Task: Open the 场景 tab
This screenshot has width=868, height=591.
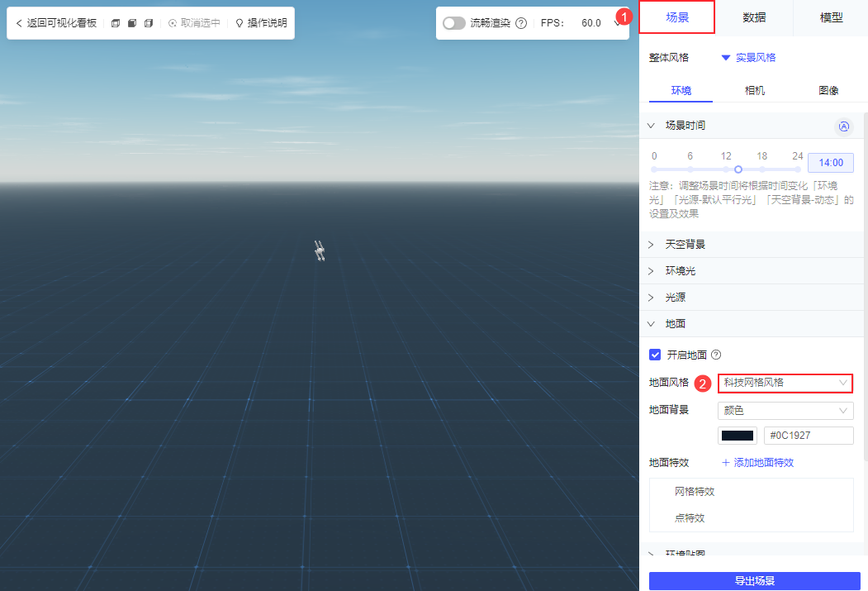Action: pos(677,17)
